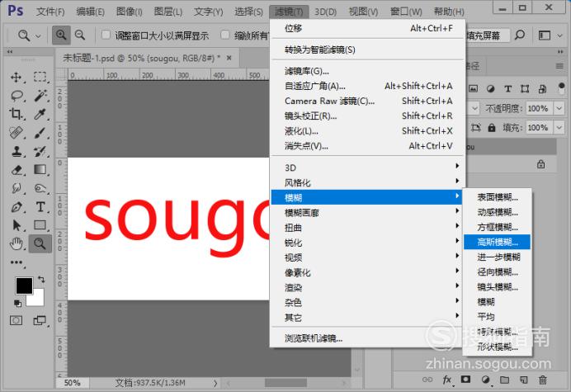Open the 文件(F) menu
The height and width of the screenshot is (392, 571).
click(x=50, y=12)
